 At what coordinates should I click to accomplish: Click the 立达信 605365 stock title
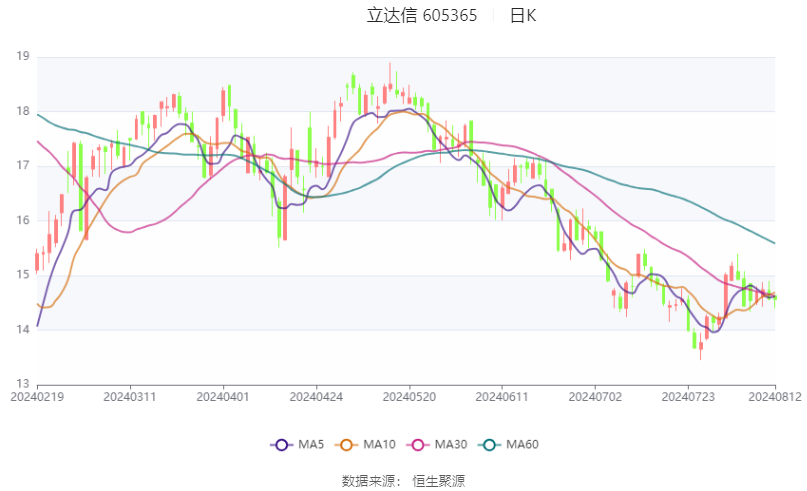tap(422, 15)
